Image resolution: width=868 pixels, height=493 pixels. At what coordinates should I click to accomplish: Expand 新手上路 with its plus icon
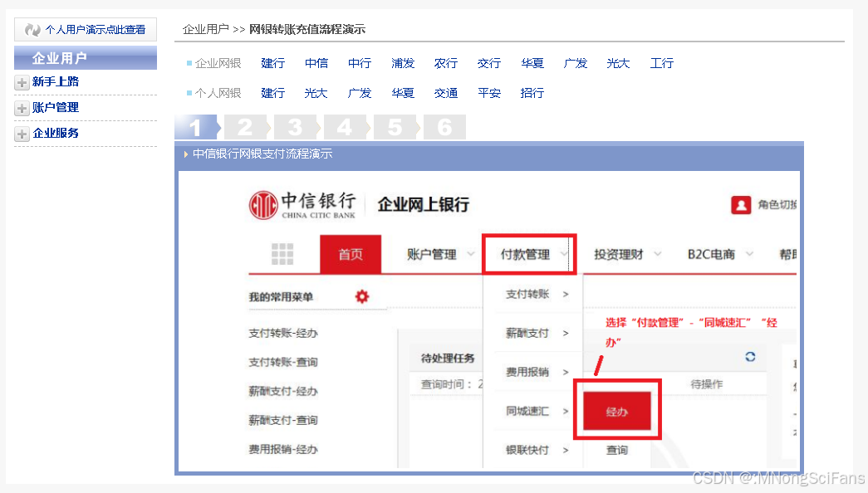pos(22,82)
